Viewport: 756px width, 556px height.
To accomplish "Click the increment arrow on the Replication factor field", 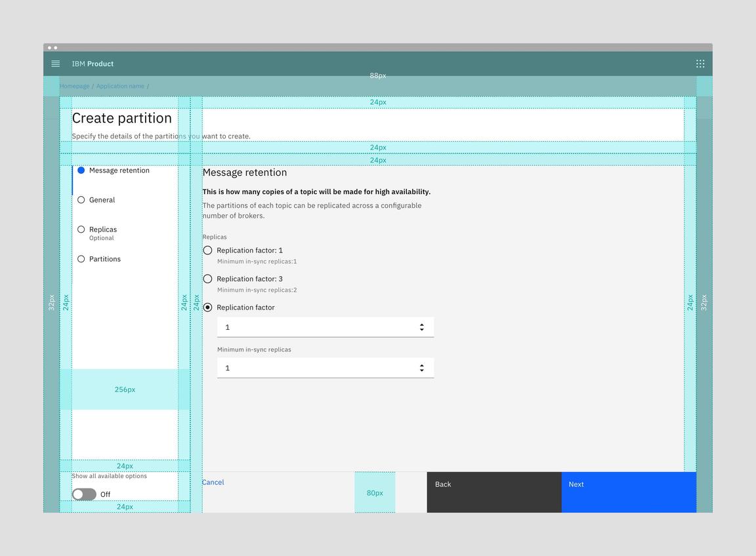I will (x=421, y=324).
